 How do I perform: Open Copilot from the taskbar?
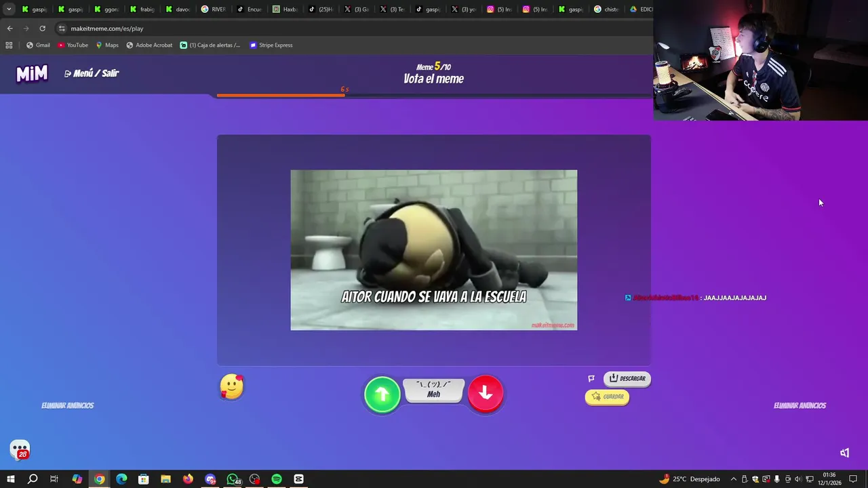coord(77,479)
